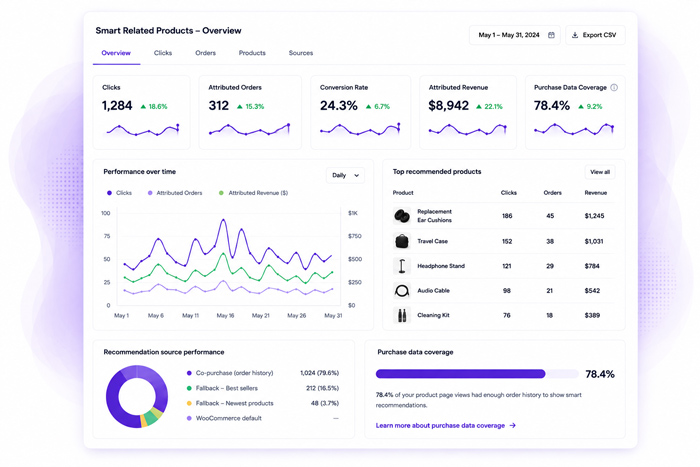
Task: Click the WooCommerce default legend dot
Action: [189, 418]
